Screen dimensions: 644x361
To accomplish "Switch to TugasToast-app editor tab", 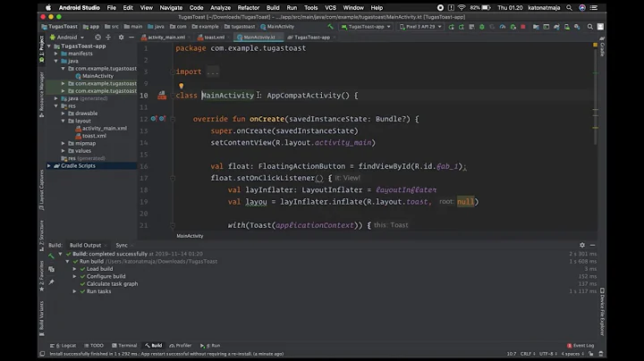I will point(312,38).
